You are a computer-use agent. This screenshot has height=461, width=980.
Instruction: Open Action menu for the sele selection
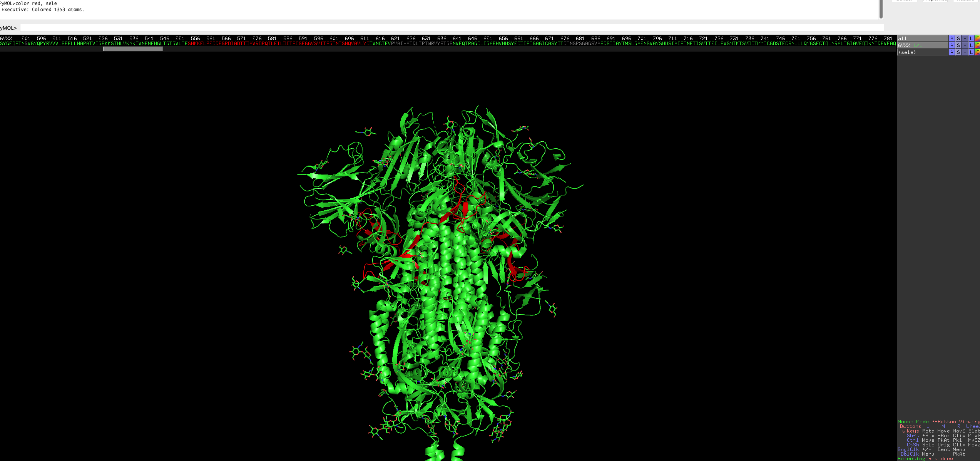(952, 52)
